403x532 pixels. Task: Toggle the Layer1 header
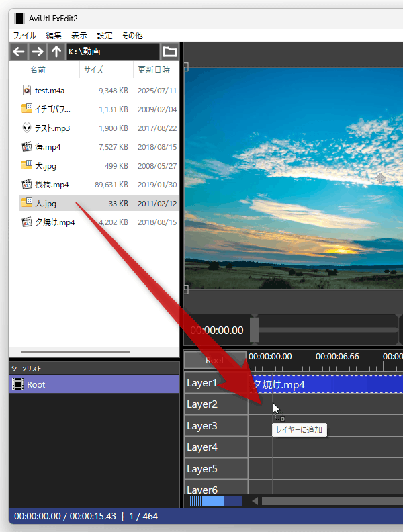coord(216,383)
